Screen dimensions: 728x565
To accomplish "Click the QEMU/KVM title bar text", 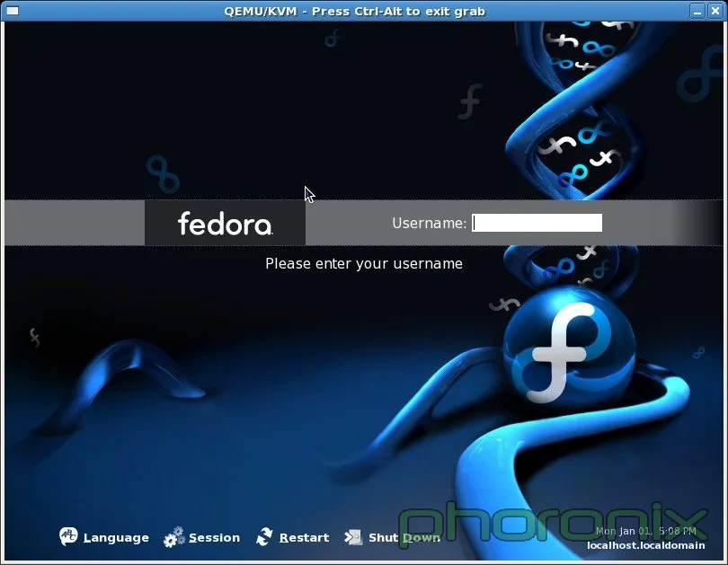I will (x=354, y=11).
